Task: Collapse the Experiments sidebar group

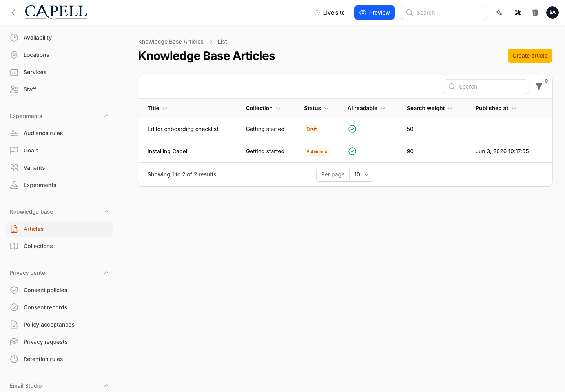Action: click(x=106, y=116)
